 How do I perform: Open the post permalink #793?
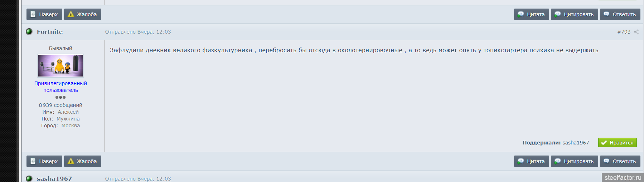624,32
